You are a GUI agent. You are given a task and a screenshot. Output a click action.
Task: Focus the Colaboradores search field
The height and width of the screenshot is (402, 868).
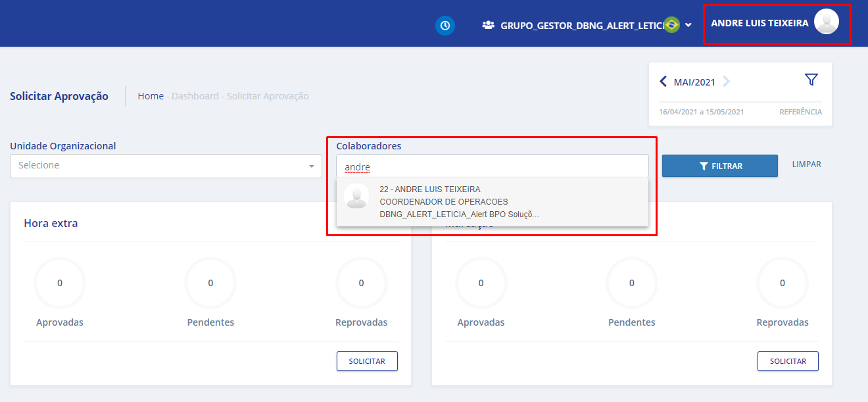point(492,167)
